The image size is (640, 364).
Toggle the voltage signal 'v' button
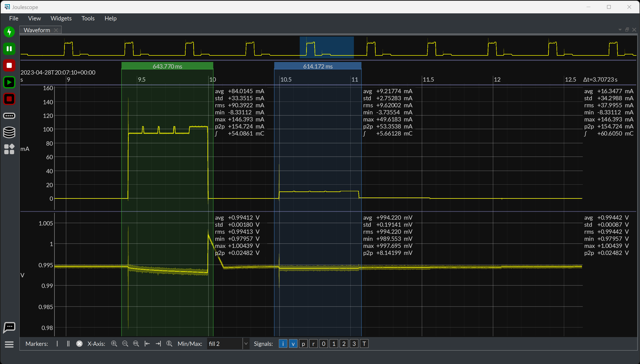click(x=293, y=344)
